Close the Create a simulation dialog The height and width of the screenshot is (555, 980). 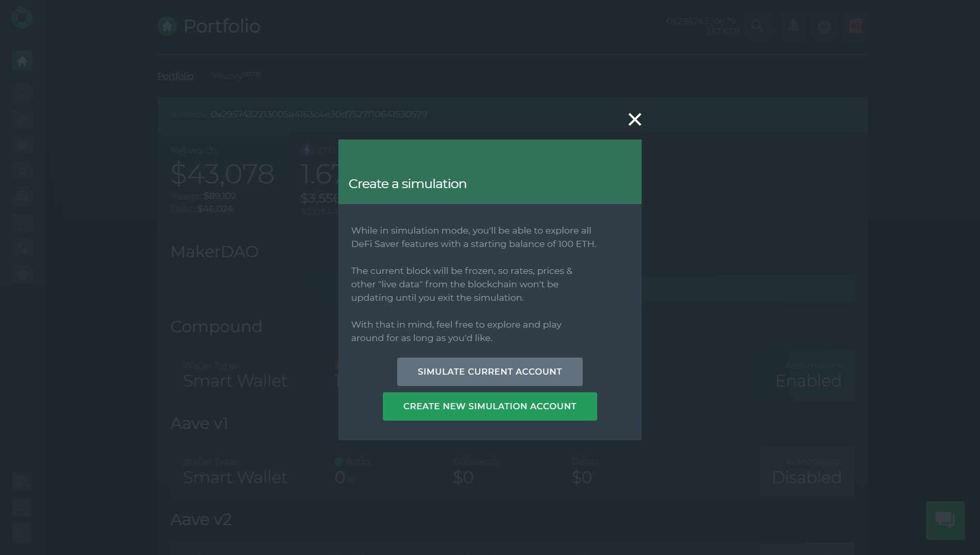pyautogui.click(x=634, y=119)
